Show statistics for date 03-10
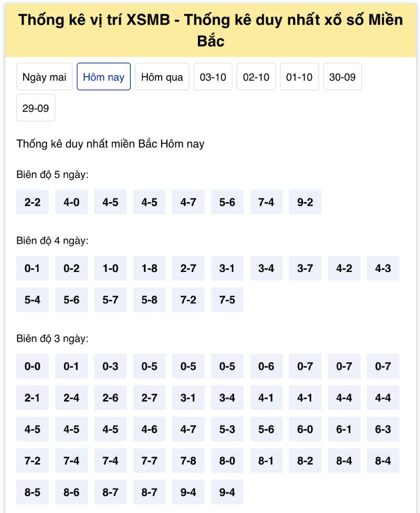 pos(213,77)
